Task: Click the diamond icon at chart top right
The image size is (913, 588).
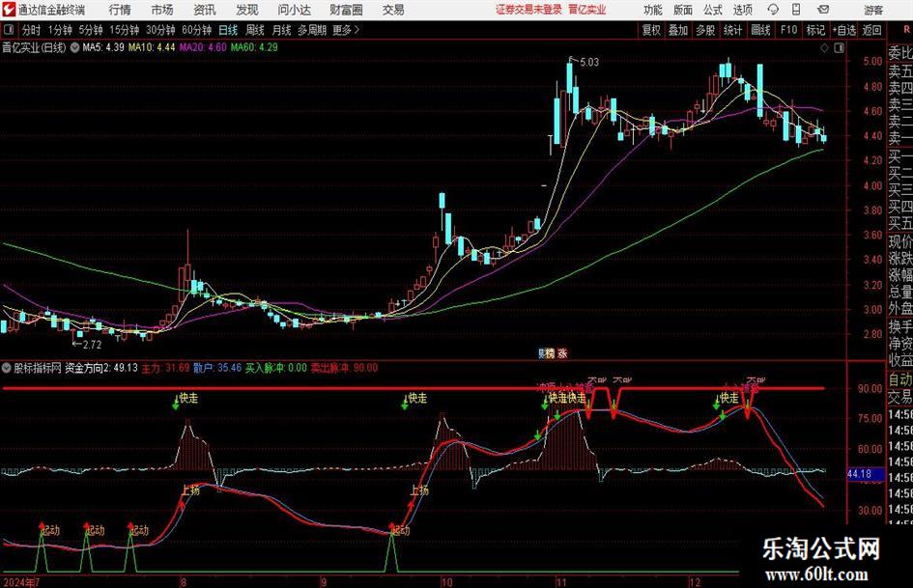Action: pos(824,48)
